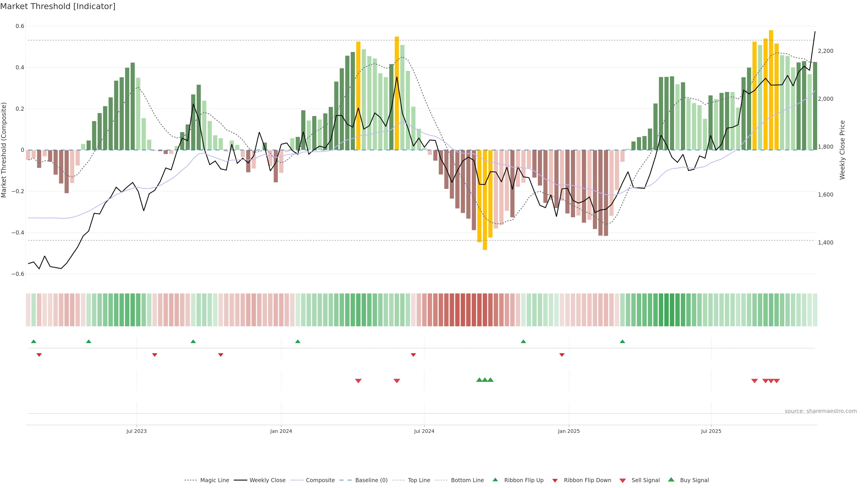Open sharemaestro.com source link
Screen dimensions: 868x488
[x=821, y=411]
